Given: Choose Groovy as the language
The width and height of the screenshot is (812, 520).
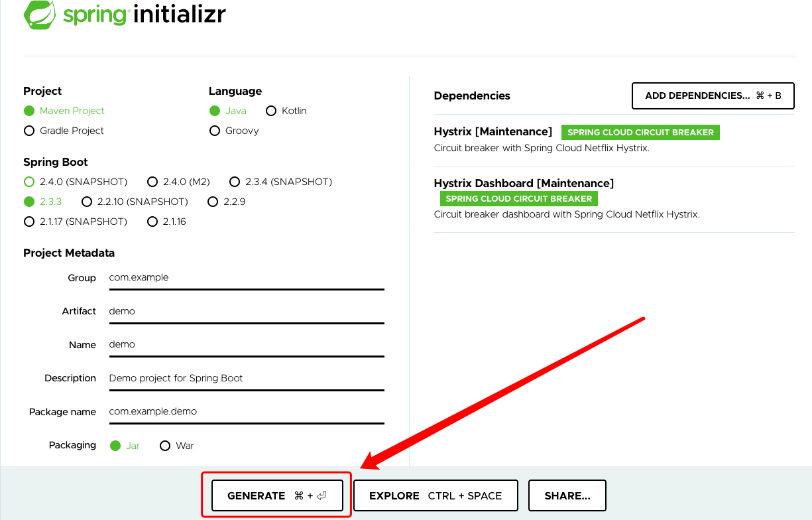Looking at the screenshot, I should [x=234, y=131].
